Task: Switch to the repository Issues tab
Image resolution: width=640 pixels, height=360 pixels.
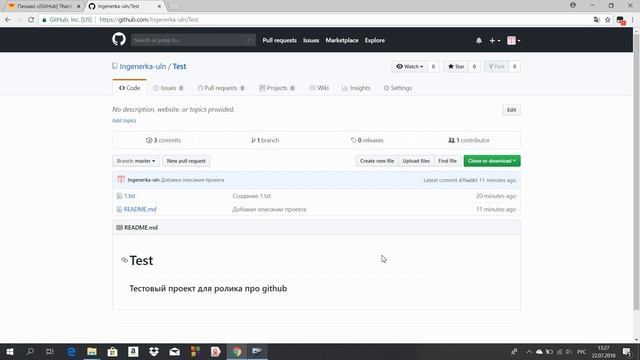Action: coord(168,88)
